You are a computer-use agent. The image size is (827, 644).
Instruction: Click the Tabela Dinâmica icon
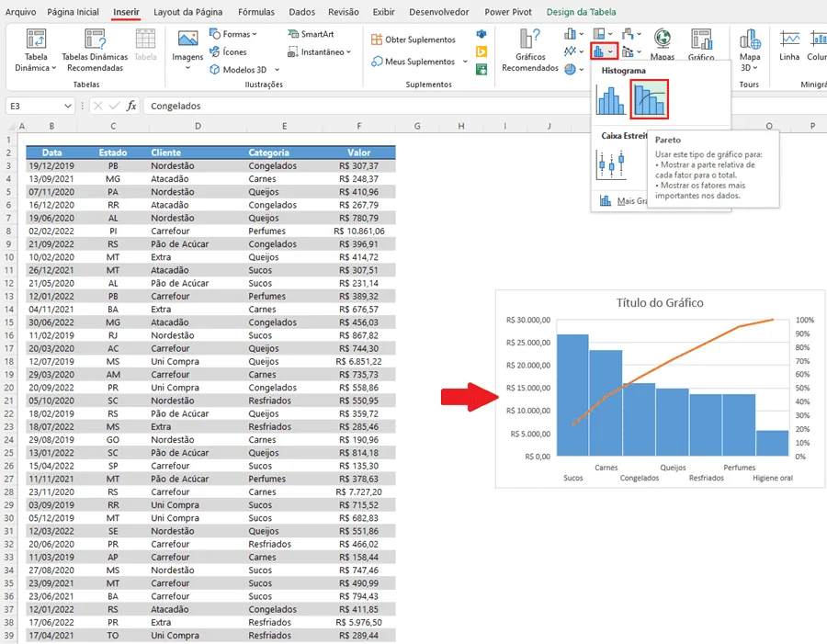(35, 51)
